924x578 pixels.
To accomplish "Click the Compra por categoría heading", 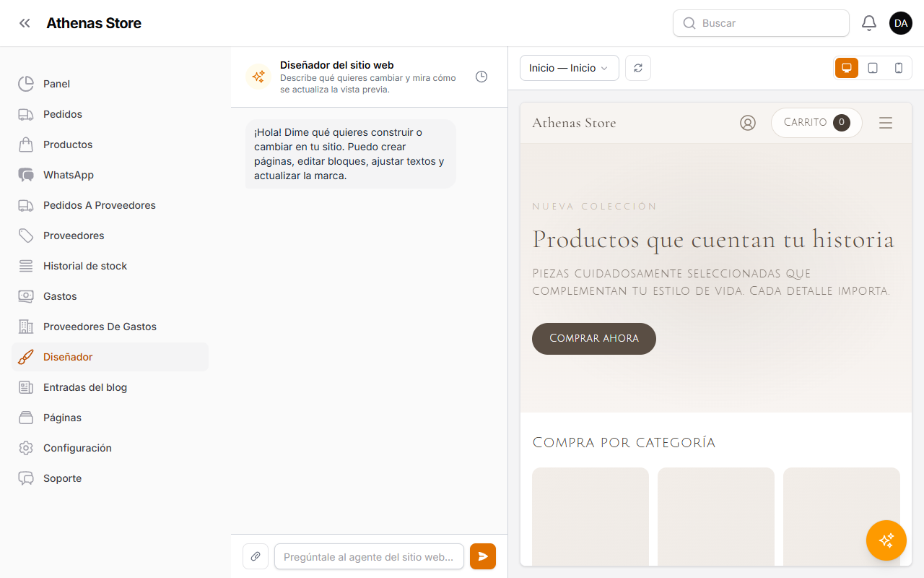I will coord(624,443).
